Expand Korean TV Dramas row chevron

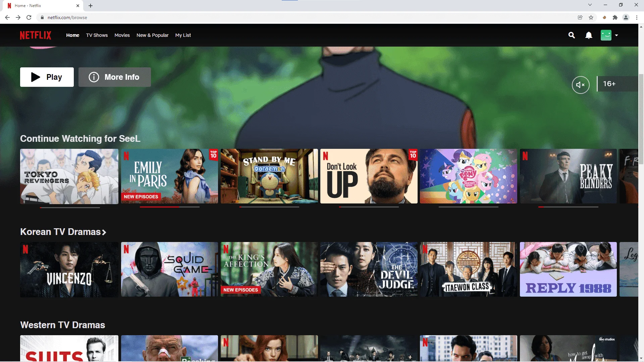(104, 232)
